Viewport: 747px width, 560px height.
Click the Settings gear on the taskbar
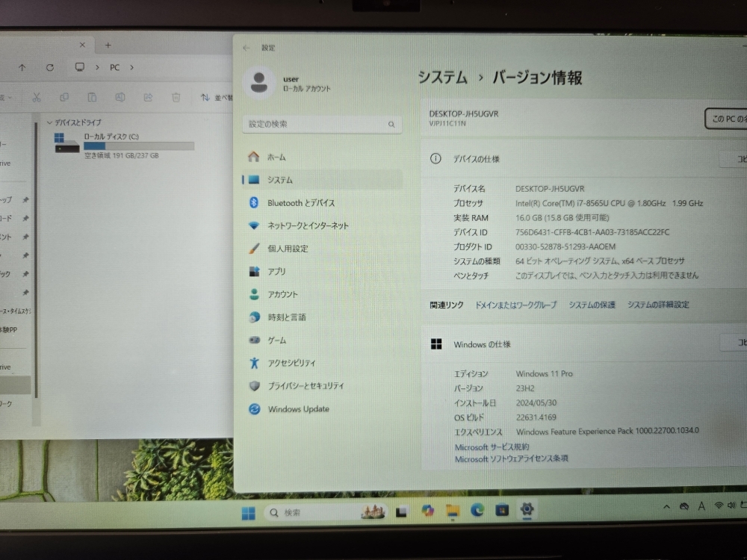tap(527, 509)
